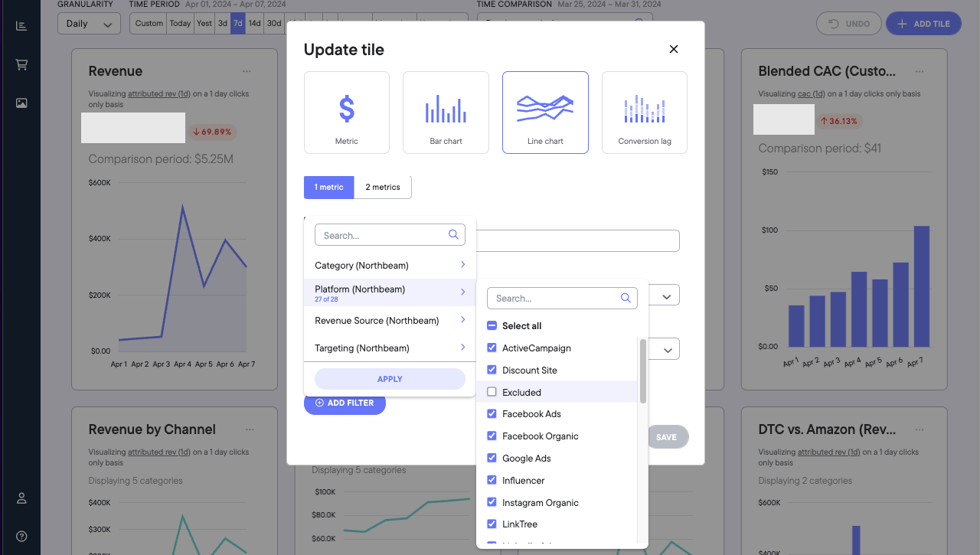Switch to the 2 metrics tab
This screenshot has height=555, width=980.
(x=383, y=187)
